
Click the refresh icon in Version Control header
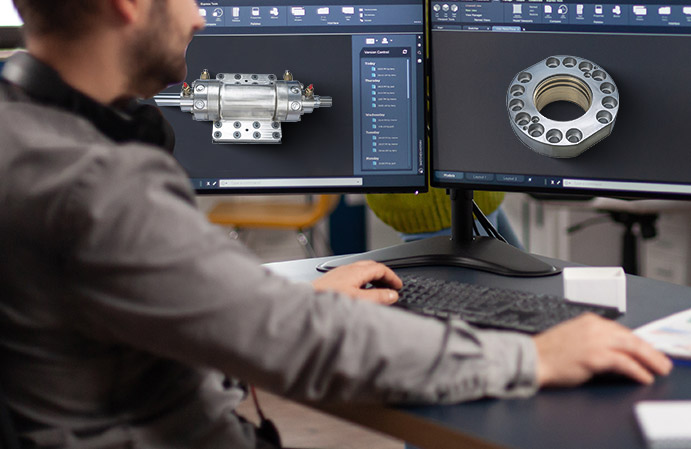tap(404, 51)
